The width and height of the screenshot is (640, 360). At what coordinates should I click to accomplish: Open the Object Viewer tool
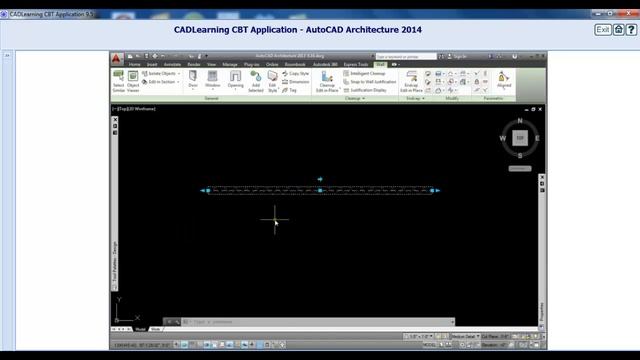pos(133,81)
